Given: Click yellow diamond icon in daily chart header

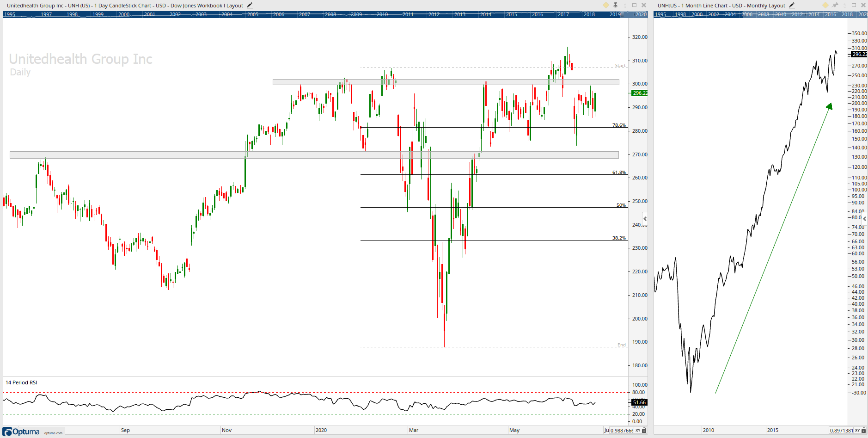Looking at the screenshot, I should pyautogui.click(x=606, y=5).
